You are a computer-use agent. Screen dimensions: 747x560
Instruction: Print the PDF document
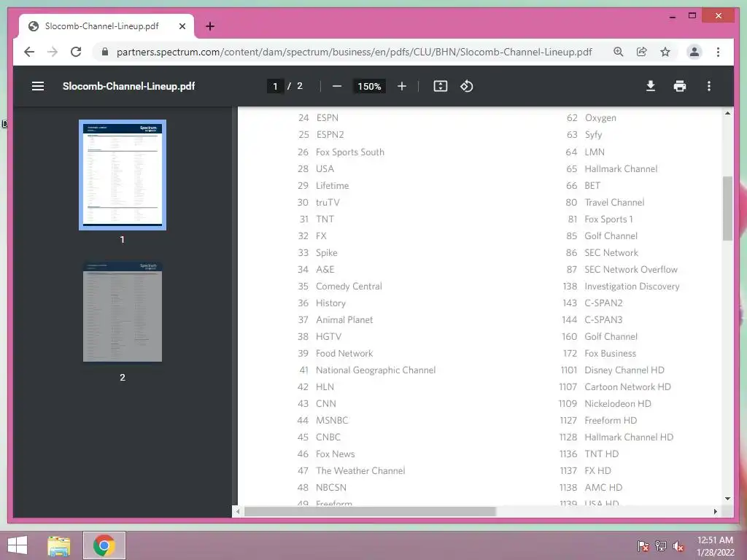point(680,86)
